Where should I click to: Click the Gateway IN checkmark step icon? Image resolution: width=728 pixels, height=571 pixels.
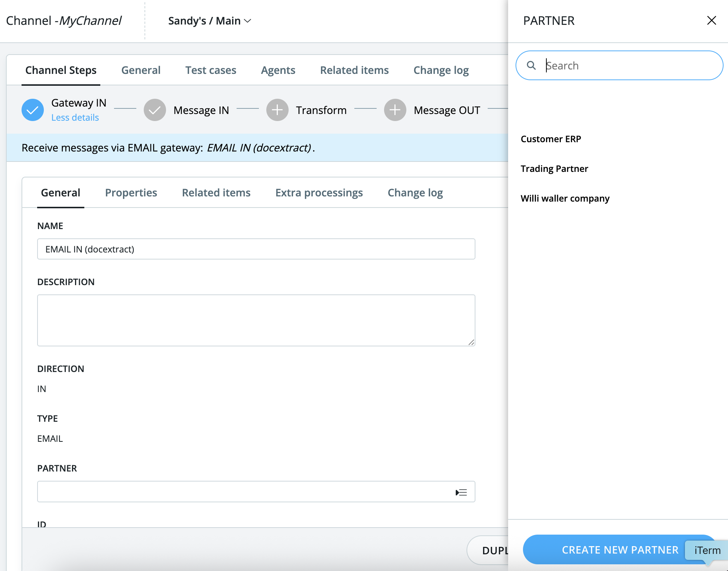[x=33, y=110]
